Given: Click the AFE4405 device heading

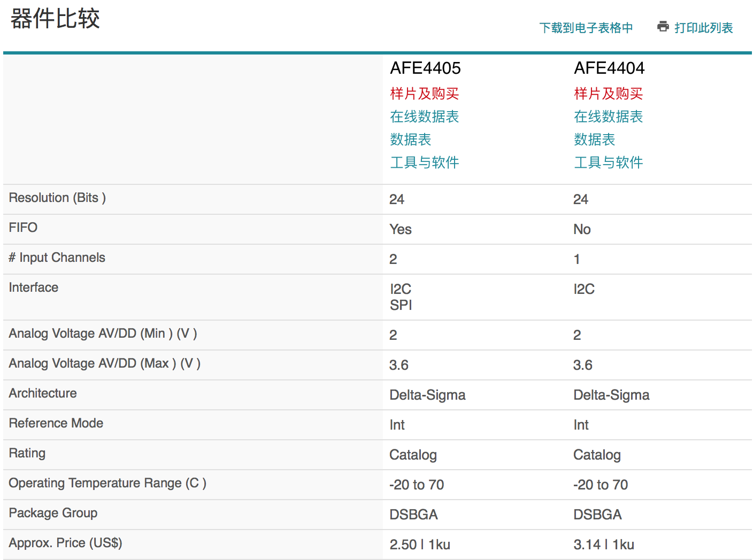Looking at the screenshot, I should point(425,68).
